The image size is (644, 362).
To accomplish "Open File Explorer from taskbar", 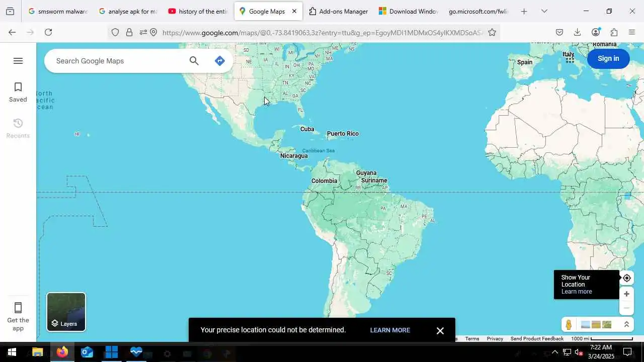I will 38,352.
